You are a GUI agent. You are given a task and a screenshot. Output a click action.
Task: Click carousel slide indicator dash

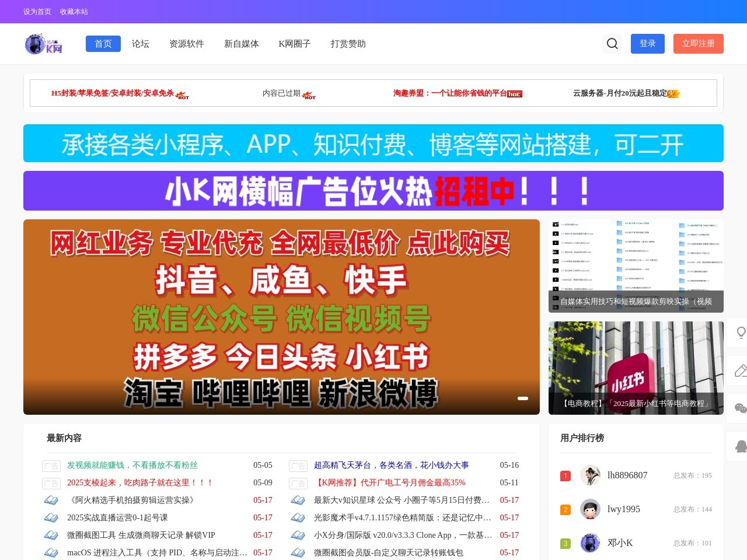(x=523, y=398)
